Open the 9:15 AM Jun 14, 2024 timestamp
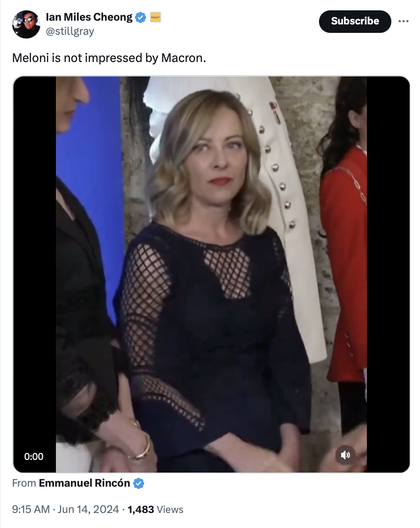The width and height of the screenshot is (420, 528). [65, 509]
